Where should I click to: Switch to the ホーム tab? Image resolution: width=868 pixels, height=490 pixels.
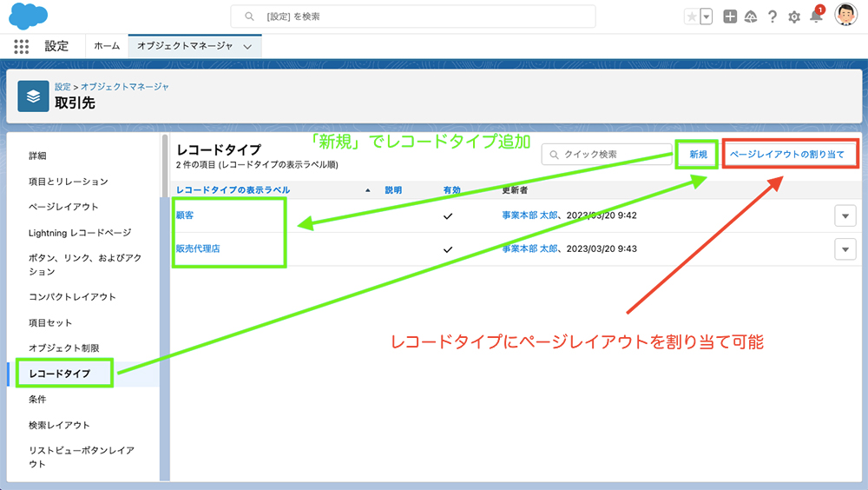coord(107,46)
